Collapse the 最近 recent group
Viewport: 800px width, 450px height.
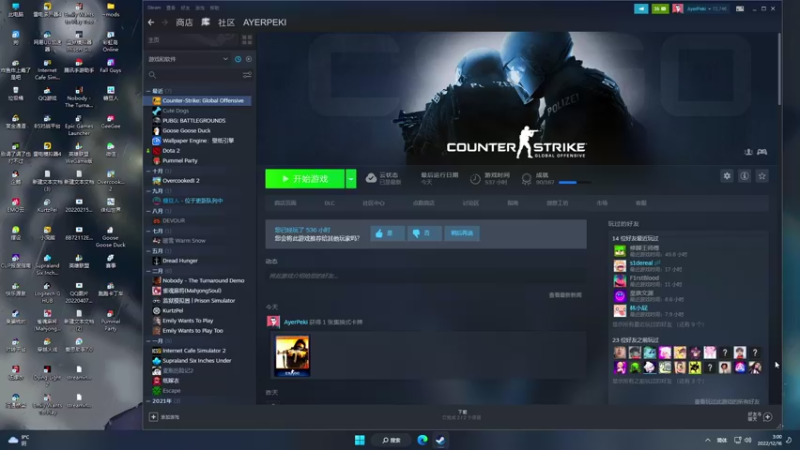tap(148, 91)
